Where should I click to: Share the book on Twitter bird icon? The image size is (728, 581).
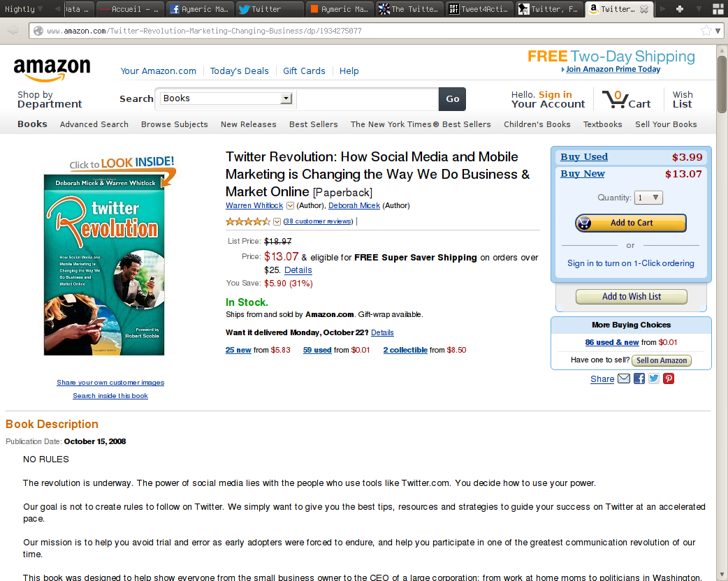(654, 378)
